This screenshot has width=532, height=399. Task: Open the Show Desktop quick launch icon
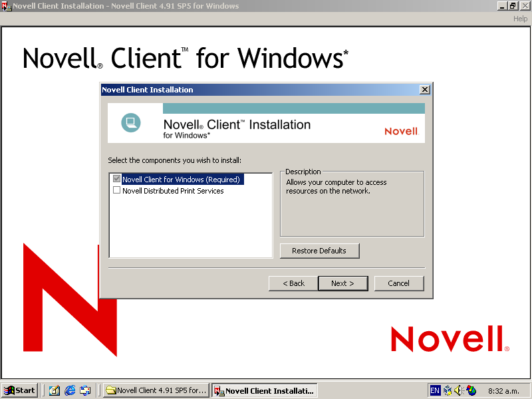pyautogui.click(x=55, y=390)
